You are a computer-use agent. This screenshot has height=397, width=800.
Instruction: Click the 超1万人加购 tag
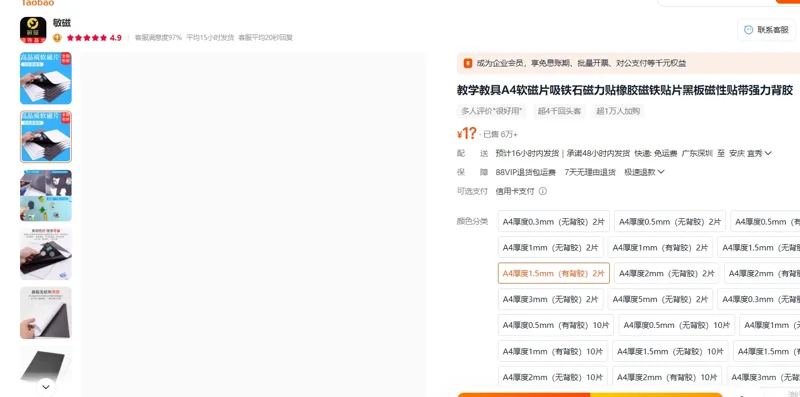pyautogui.click(x=618, y=111)
